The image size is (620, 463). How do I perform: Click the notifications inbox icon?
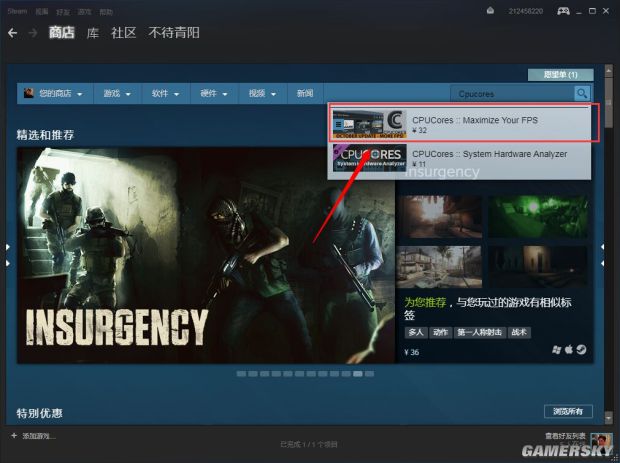[x=490, y=10]
